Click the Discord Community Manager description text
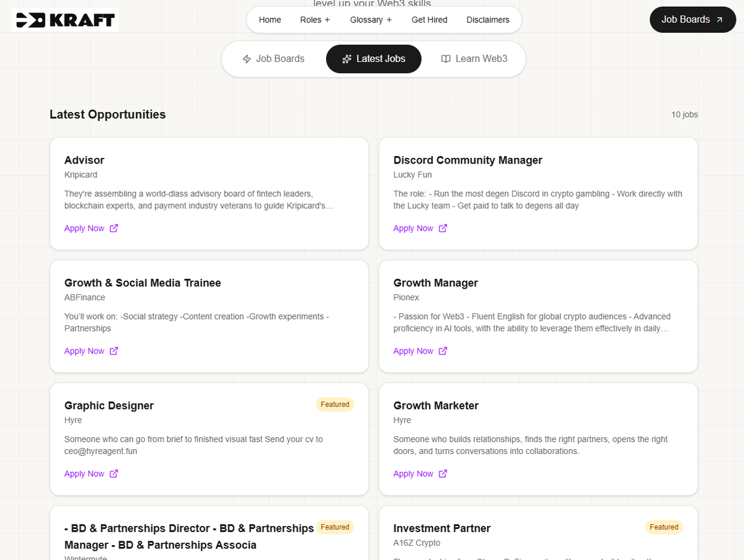Viewport: 744px width, 560px height. coord(538,199)
